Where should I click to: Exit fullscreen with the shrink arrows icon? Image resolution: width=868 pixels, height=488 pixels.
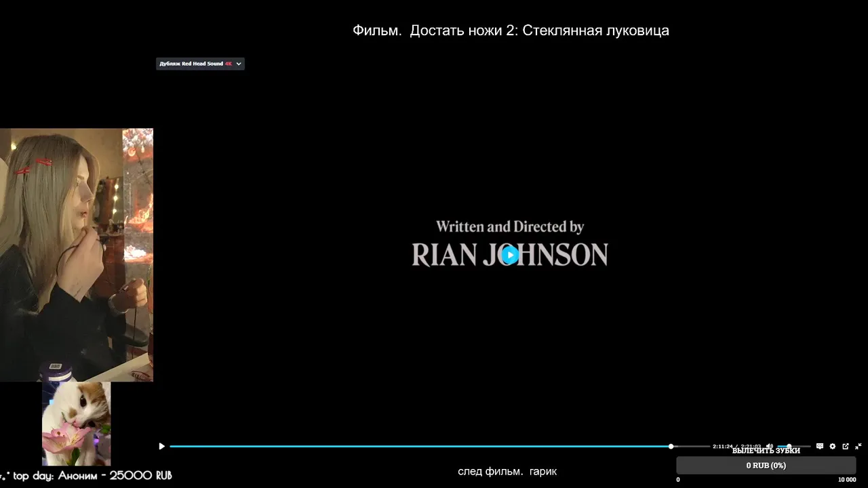click(859, 446)
